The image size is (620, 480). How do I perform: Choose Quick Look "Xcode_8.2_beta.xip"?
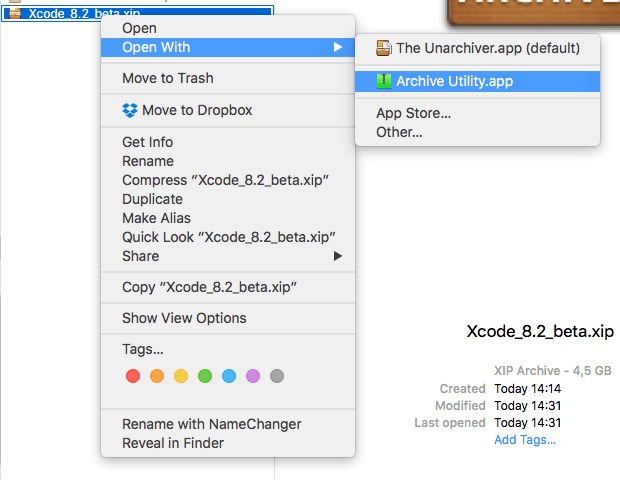click(x=228, y=237)
